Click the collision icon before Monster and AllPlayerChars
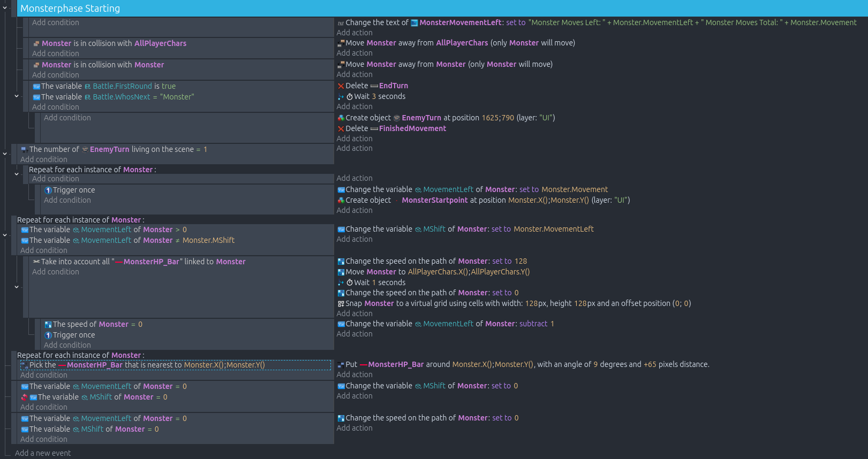Image resolution: width=868 pixels, height=459 pixels. pyautogui.click(x=36, y=44)
